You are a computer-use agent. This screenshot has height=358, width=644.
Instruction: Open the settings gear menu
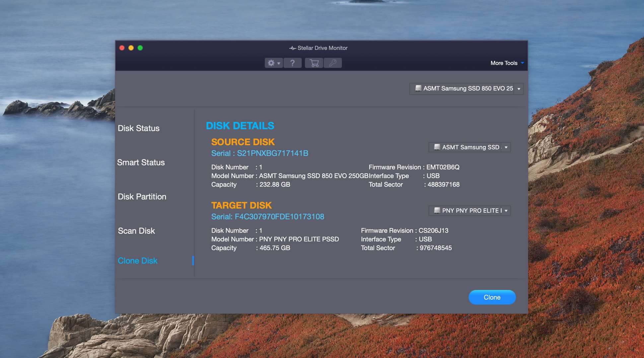tap(274, 63)
